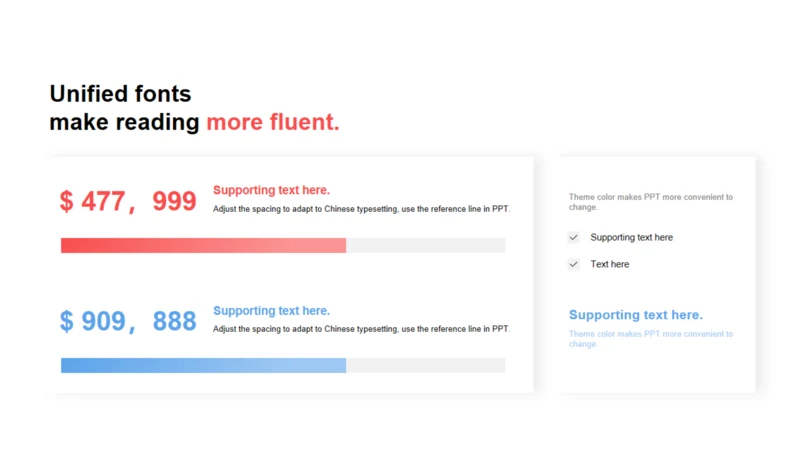Click the red gradient progress bar
800x450 pixels.
pos(204,245)
